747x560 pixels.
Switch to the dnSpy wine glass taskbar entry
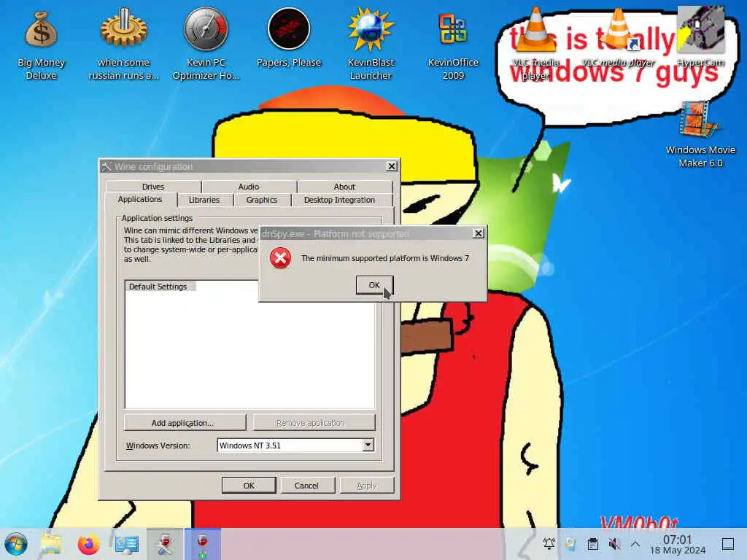click(203, 544)
